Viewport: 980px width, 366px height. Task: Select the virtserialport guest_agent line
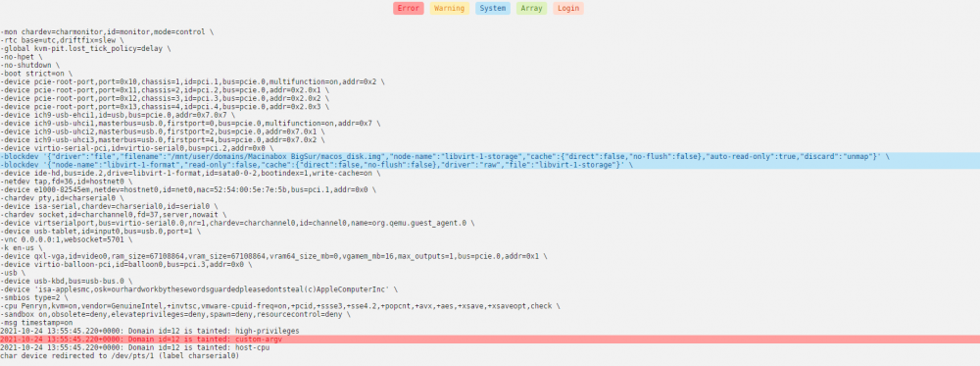click(x=237, y=222)
